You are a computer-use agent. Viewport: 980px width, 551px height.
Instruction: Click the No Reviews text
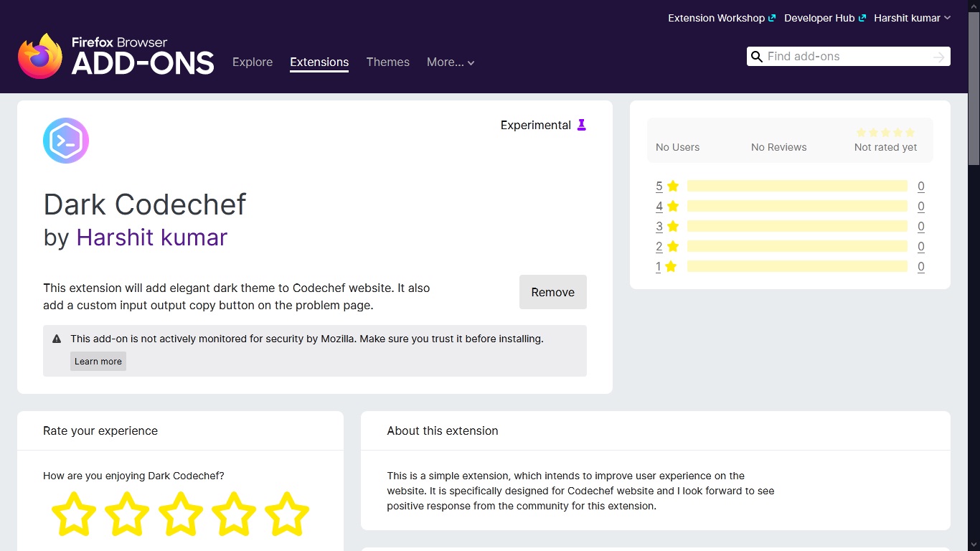click(779, 147)
